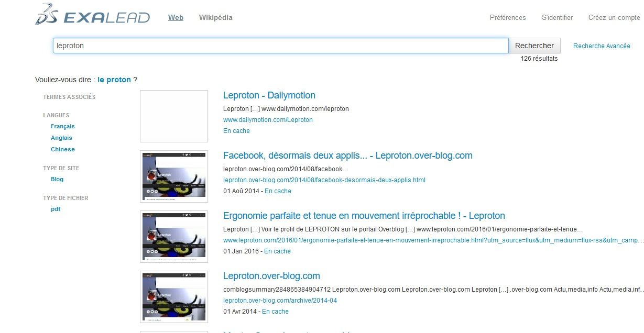Click the TYPE DE SITE heading
This screenshot has width=644, height=333.
pyautogui.click(x=61, y=168)
